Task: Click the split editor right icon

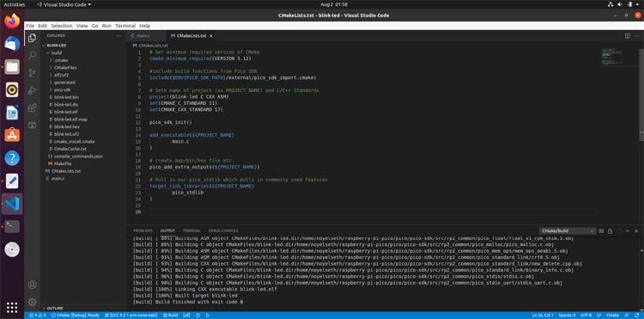Action: 627,36
